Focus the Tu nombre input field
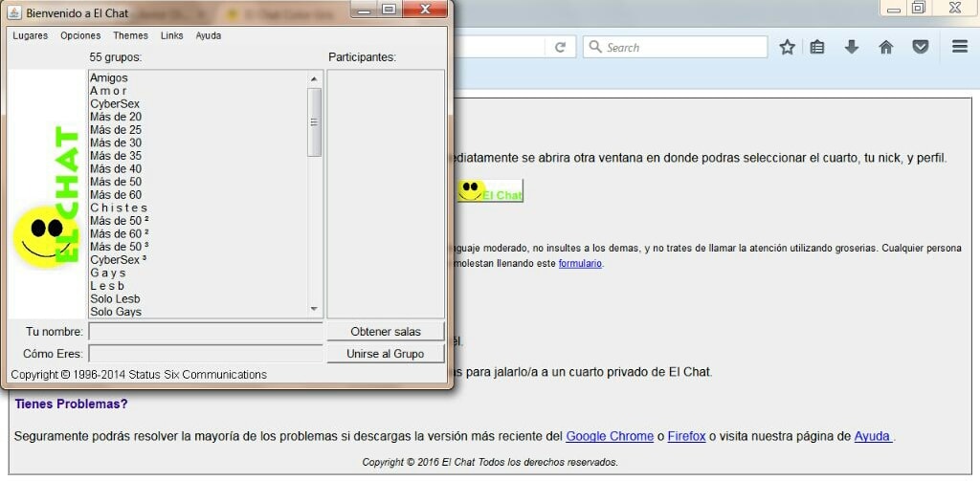980x481 pixels. pos(206,332)
